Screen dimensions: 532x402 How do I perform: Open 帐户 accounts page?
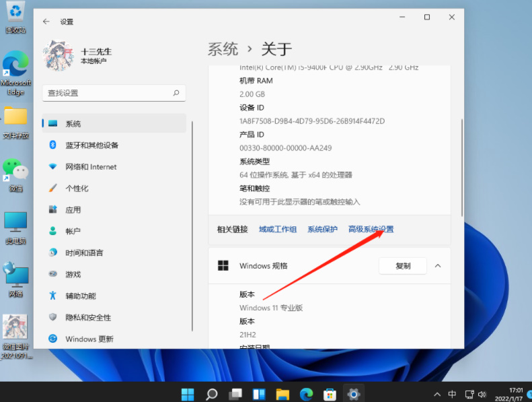(73, 232)
